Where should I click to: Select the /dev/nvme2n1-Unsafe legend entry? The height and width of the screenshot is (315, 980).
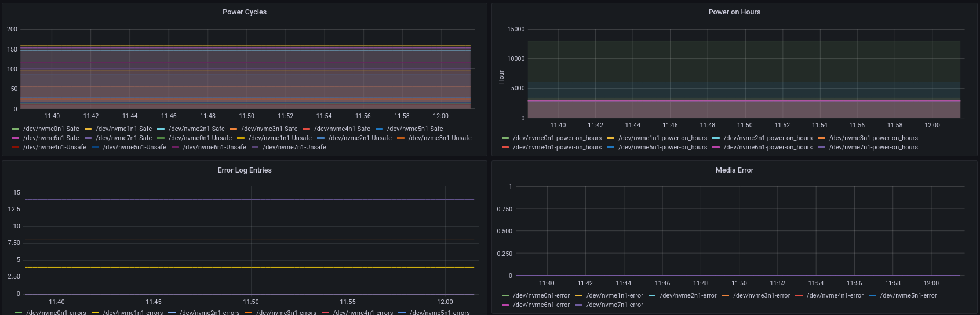pos(360,138)
